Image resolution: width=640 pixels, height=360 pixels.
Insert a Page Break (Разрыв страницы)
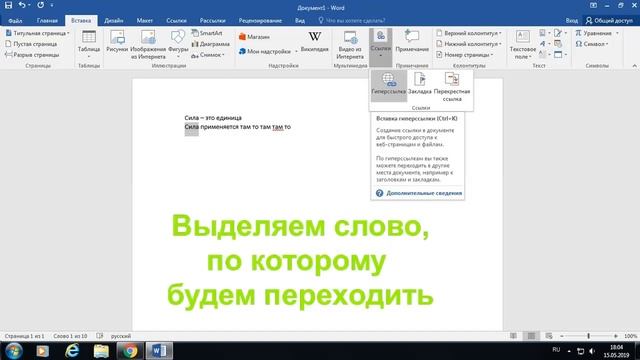point(32,55)
